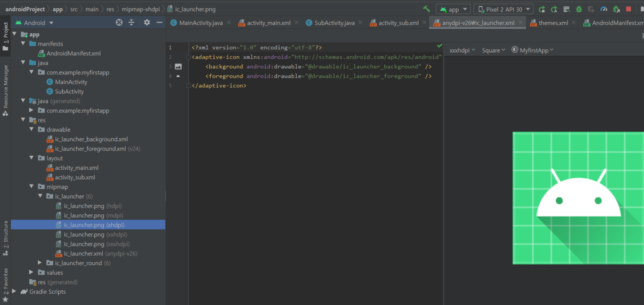The image size is (644, 305).
Task: Close the themes.xml tab
Action: click(573, 22)
